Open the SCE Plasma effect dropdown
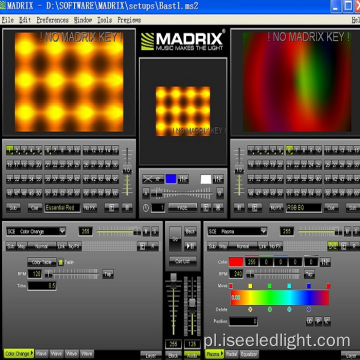Image resolution: width=360 pixels, height=360 pixels. [237, 231]
